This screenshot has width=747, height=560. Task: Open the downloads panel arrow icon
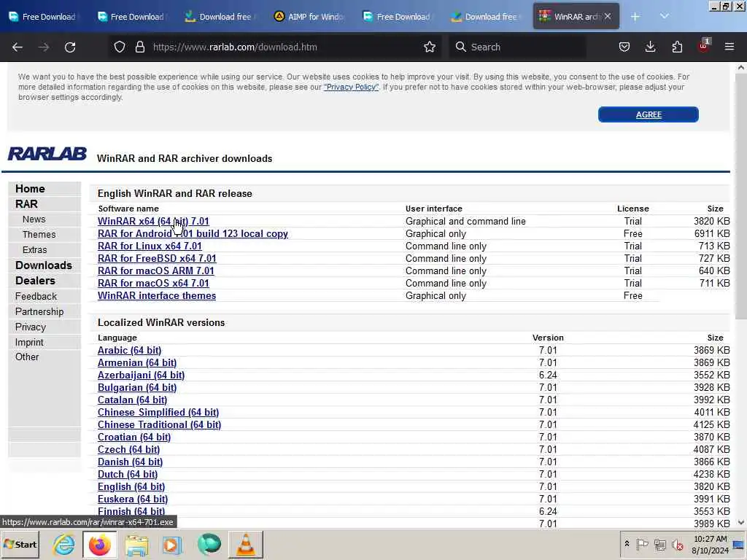(650, 47)
